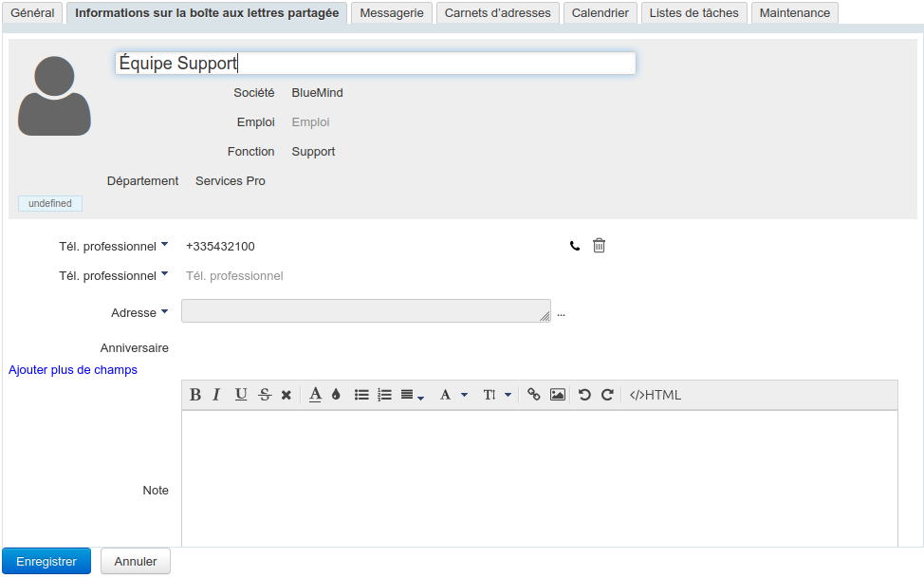Switch to the Messagerie tab

click(392, 13)
